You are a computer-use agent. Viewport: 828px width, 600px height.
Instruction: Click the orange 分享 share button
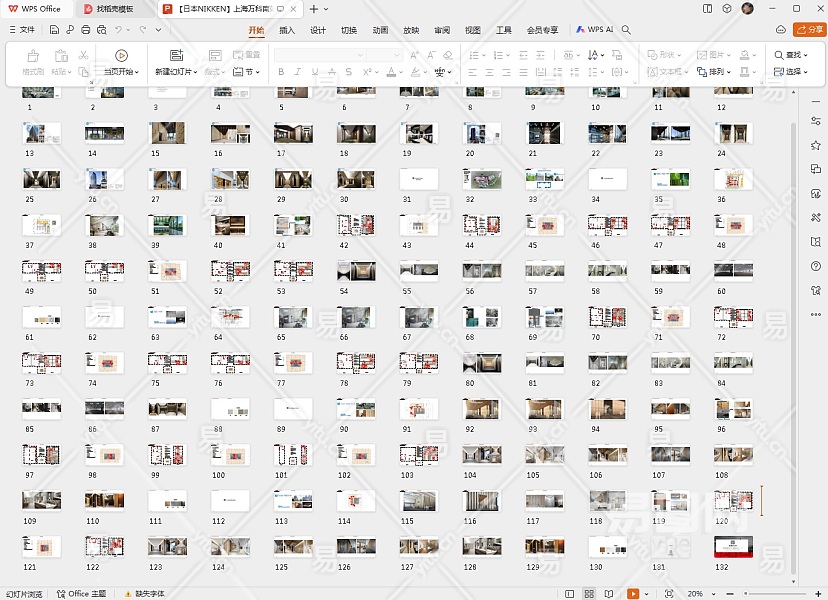[x=809, y=30]
